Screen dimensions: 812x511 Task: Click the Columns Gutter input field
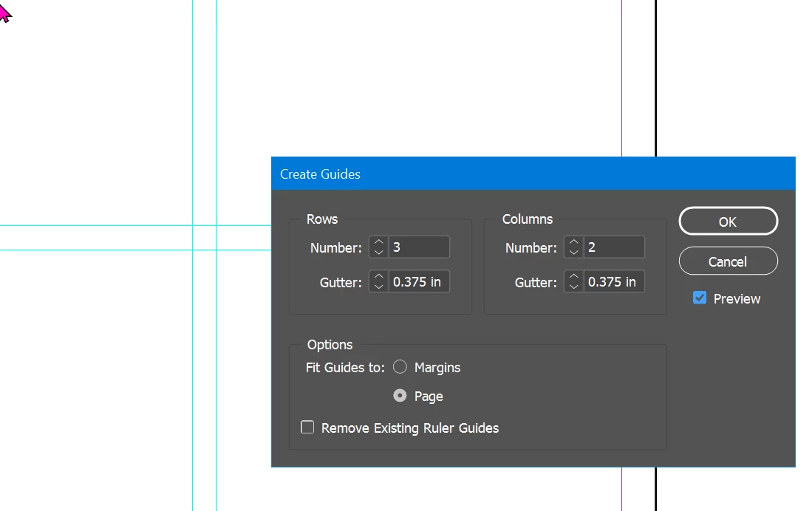(614, 281)
